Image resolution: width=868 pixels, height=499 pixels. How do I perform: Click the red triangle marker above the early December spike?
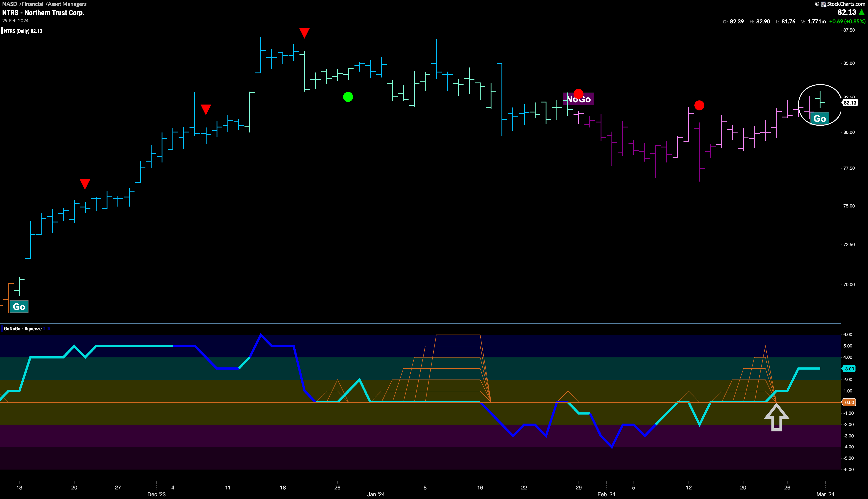click(x=206, y=110)
